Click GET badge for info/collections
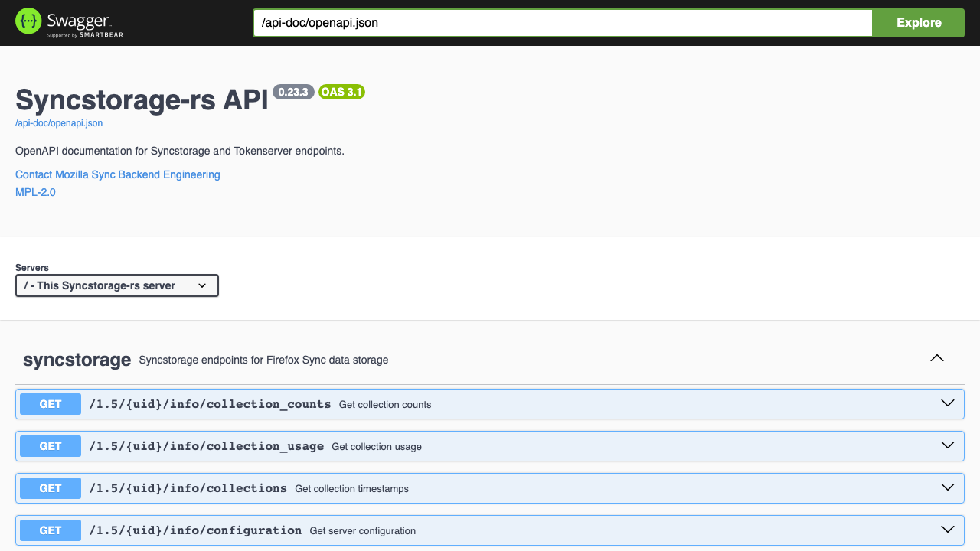 pos(51,488)
